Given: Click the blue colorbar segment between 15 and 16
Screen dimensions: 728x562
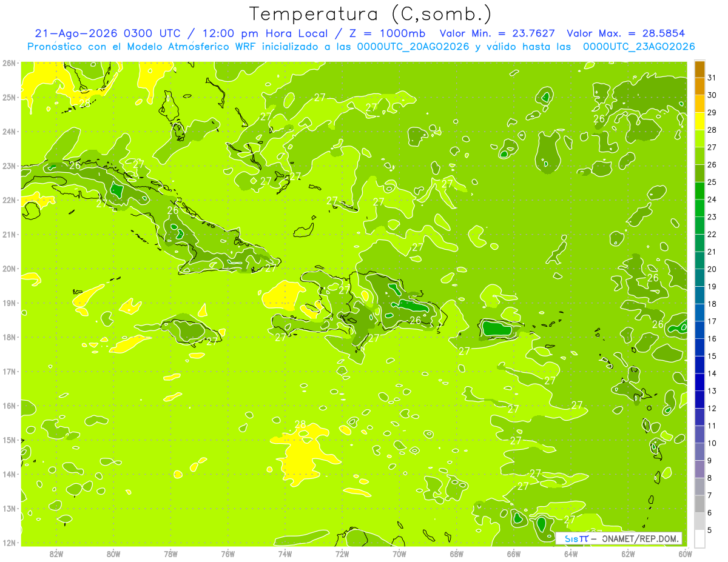Looking at the screenshot, I should coord(699,347).
